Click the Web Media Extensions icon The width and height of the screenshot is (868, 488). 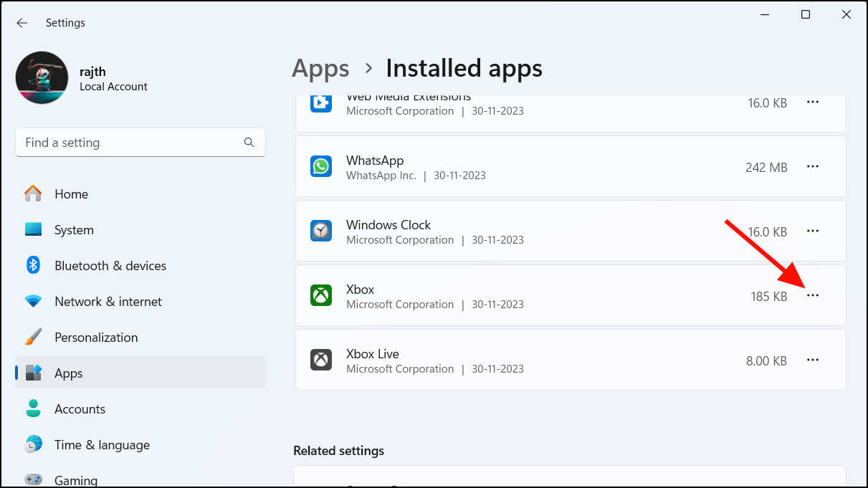[321, 102]
